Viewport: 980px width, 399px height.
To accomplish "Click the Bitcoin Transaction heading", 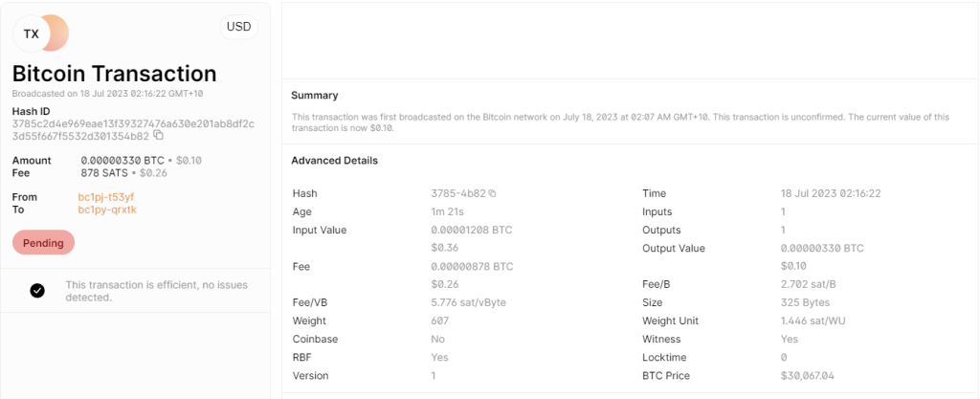I will coord(114,74).
